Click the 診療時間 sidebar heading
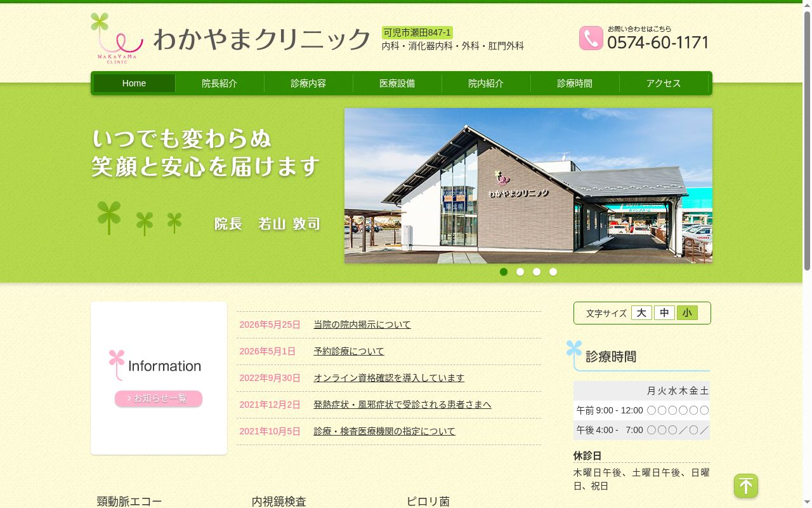Screen dimensions: 812x508 [611, 357]
